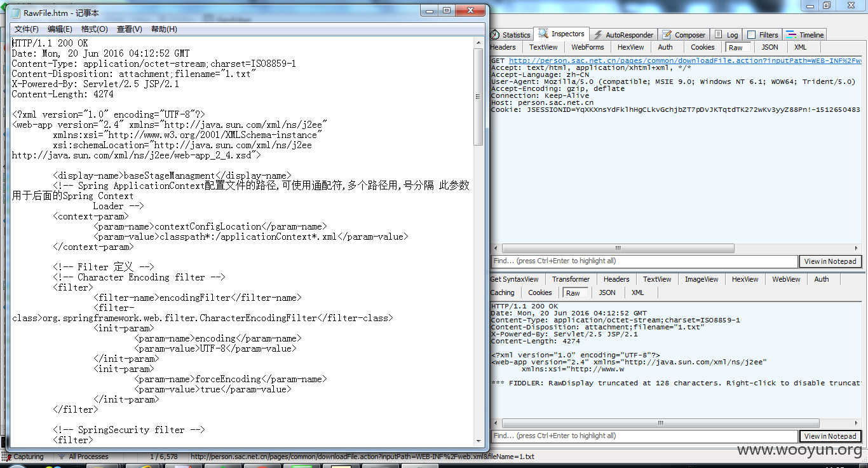The image size is (868, 468).
Task: Open the Timeline tab
Action: click(805, 35)
